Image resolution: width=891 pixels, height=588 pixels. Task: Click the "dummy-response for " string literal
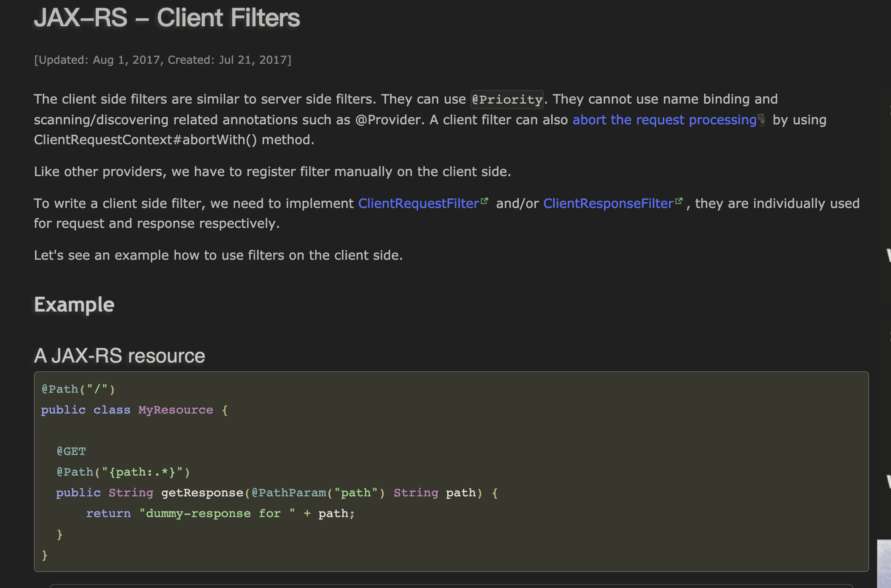(217, 514)
